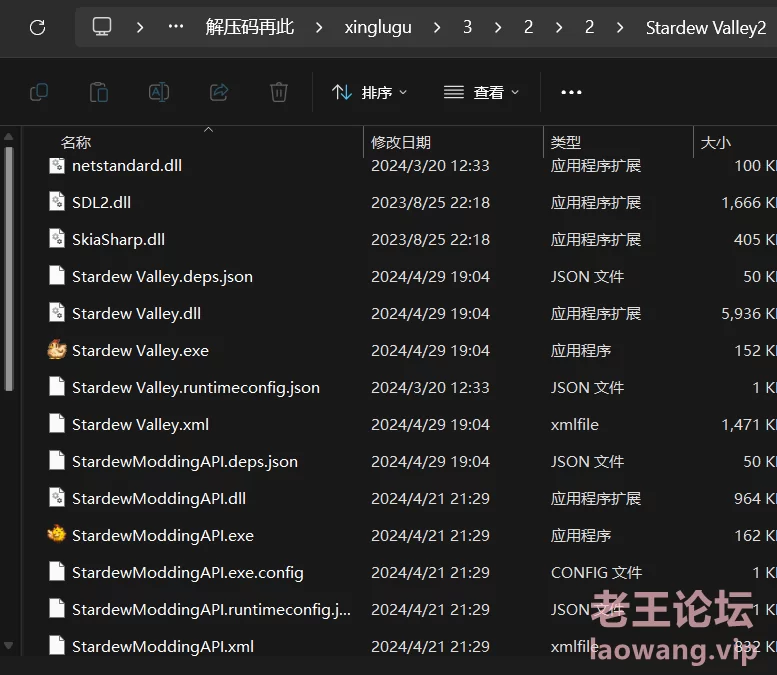This screenshot has width=777, height=675.
Task: Click the Stardew Valley.xml file icon
Action: 57,424
